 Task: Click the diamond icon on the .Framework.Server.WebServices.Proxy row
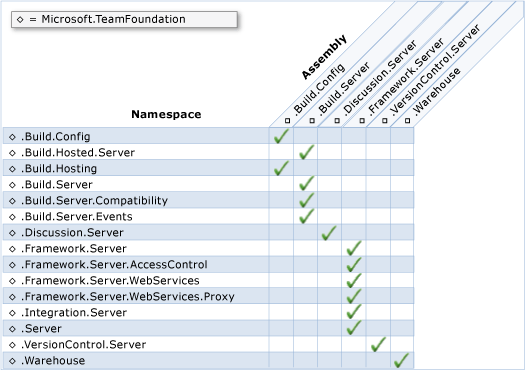(12, 297)
